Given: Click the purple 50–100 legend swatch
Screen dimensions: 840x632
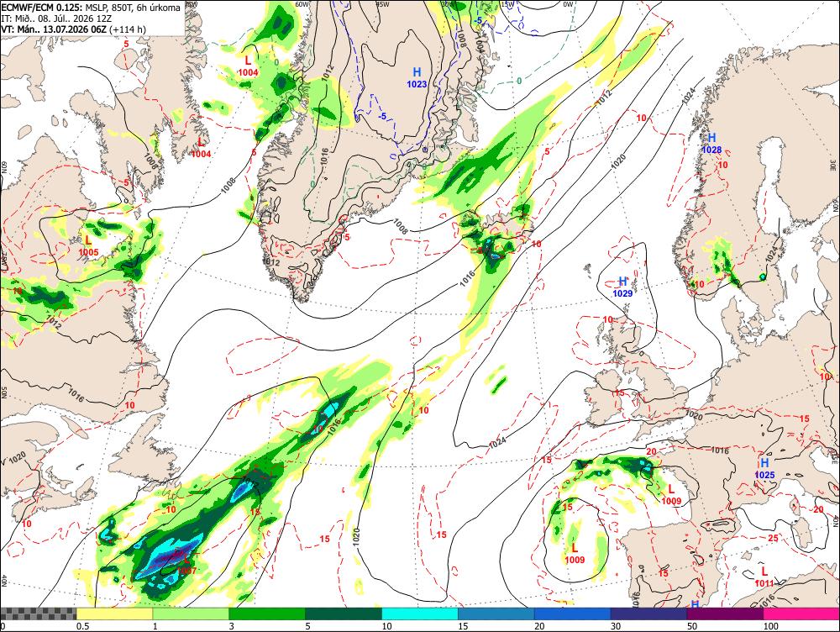Looking at the screenshot, I should (726, 614).
